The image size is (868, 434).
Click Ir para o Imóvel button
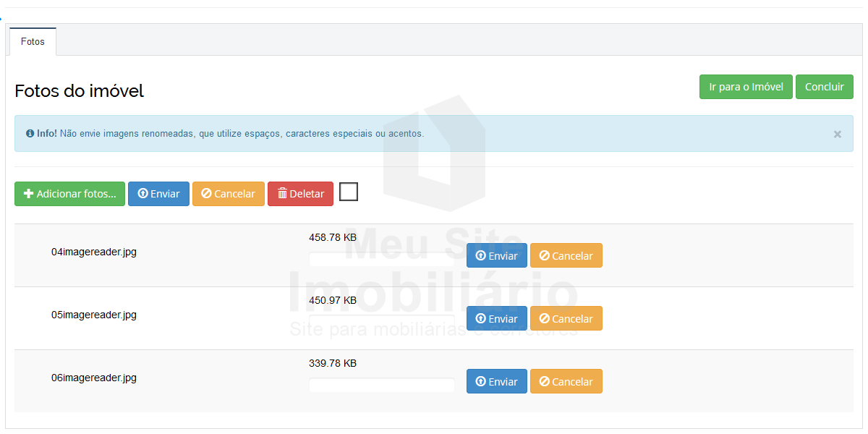point(746,87)
